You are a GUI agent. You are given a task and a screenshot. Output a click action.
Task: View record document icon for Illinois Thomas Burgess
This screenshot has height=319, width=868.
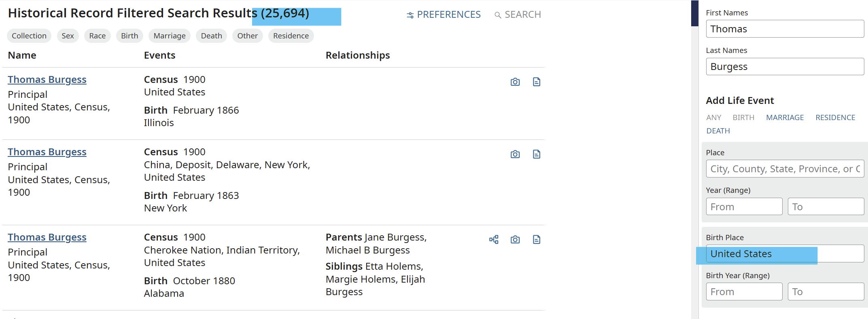point(537,82)
